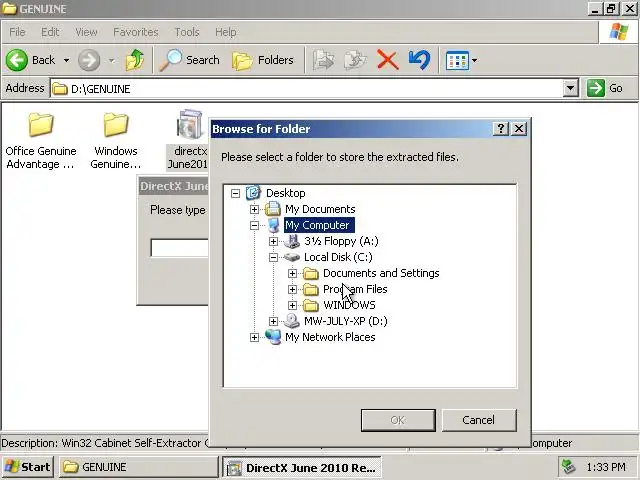Screen dimensions: 640x480
Task: Click the GENUINE taskbar button
Action: click(139, 467)
